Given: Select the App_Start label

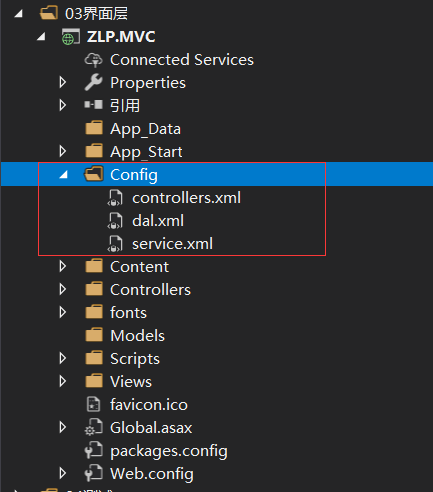Looking at the screenshot, I should (146, 152).
